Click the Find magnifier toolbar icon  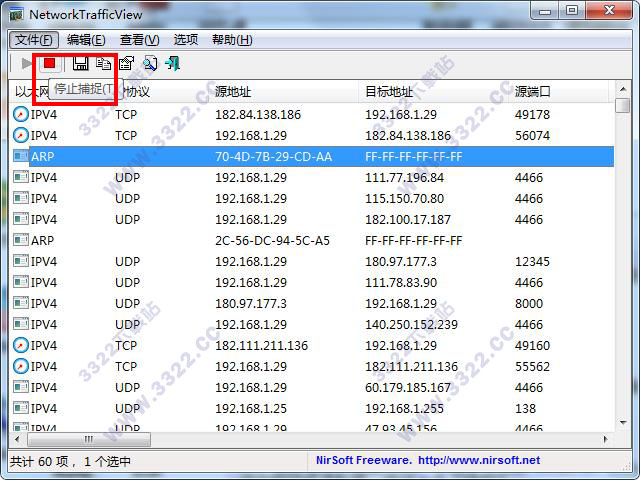point(149,64)
